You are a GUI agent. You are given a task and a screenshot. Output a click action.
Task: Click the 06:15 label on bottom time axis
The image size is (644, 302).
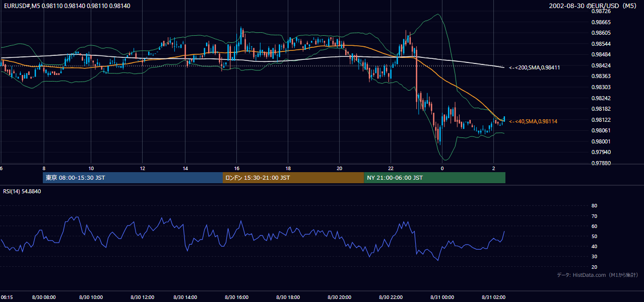click(7, 297)
